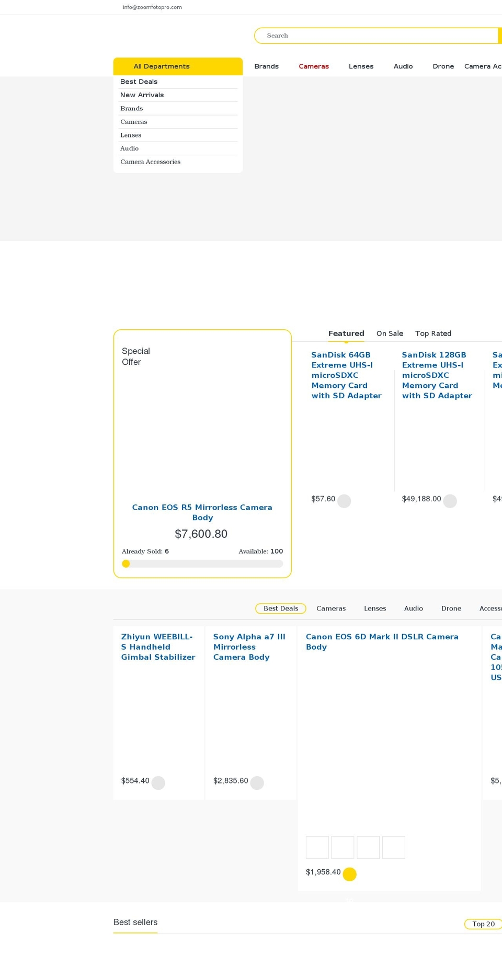Click the special offer sold progress bar

point(202,563)
